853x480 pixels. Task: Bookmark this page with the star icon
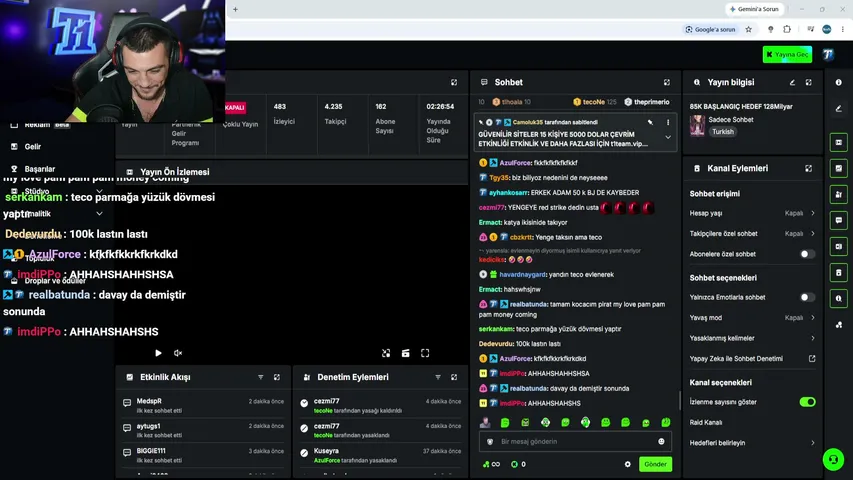click(749, 29)
